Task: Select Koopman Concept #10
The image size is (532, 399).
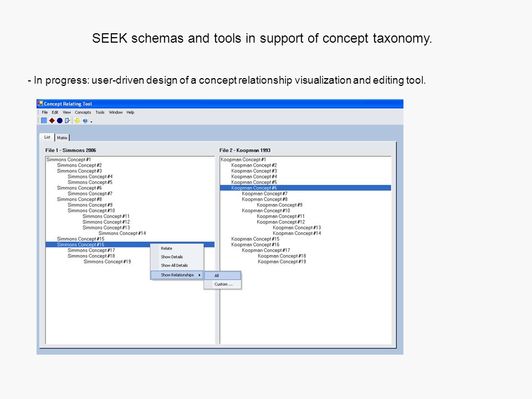Action: coord(266,211)
